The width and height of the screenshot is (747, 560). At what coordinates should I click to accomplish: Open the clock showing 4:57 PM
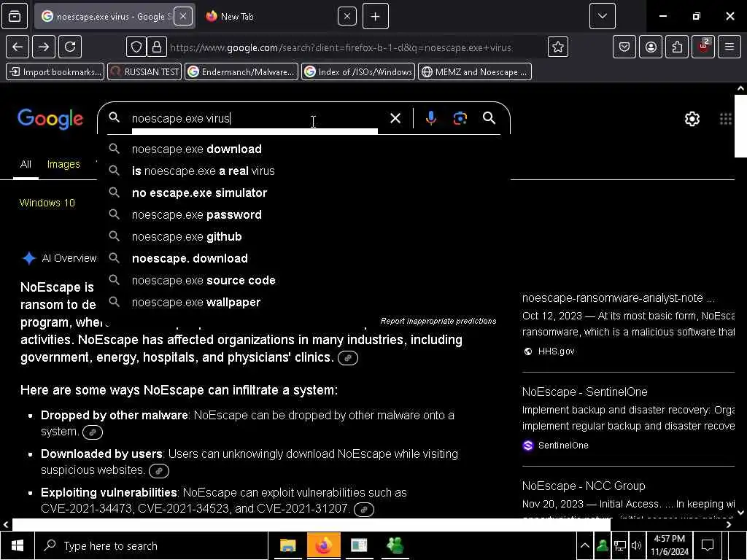[x=670, y=545]
